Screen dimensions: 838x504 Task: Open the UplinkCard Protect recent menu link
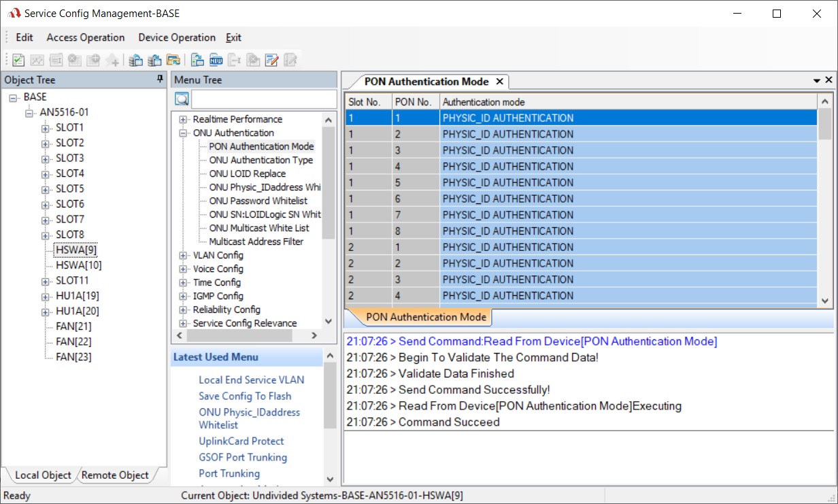tap(241, 441)
